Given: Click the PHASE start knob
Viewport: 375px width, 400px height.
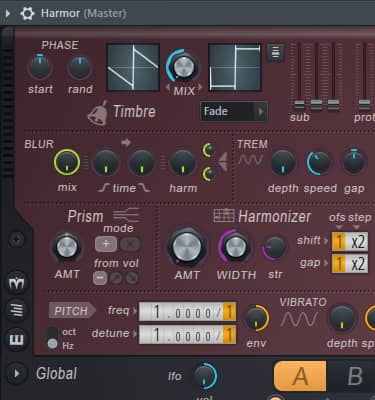Looking at the screenshot, I should tap(40, 67).
